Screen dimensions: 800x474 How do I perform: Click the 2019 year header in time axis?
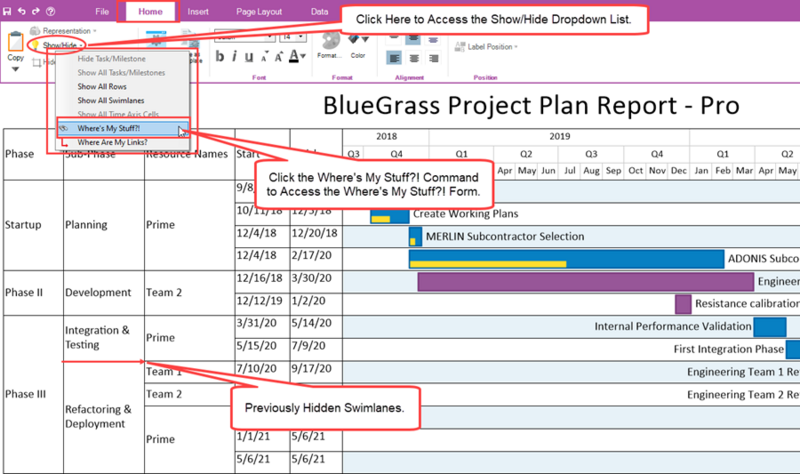point(559,137)
